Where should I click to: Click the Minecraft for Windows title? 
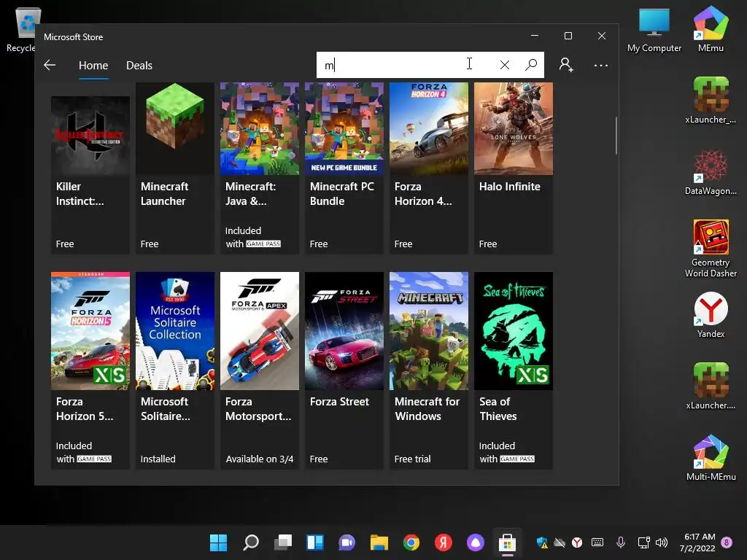[427, 409]
